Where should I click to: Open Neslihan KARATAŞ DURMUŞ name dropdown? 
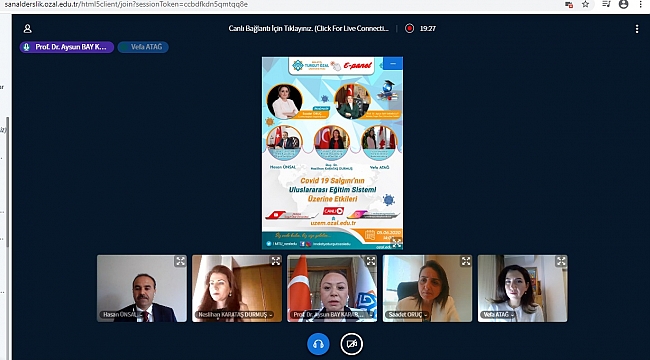click(x=235, y=315)
